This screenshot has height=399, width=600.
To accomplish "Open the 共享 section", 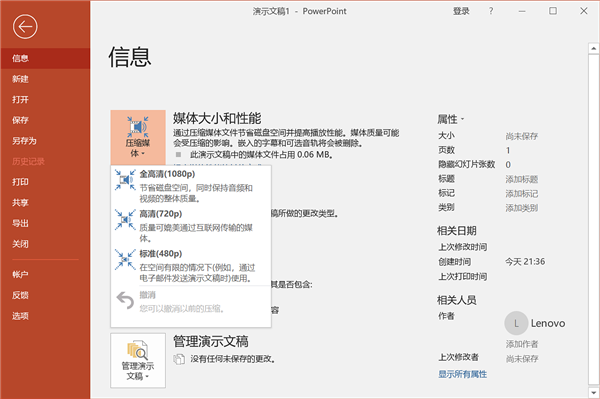I will click(45, 203).
